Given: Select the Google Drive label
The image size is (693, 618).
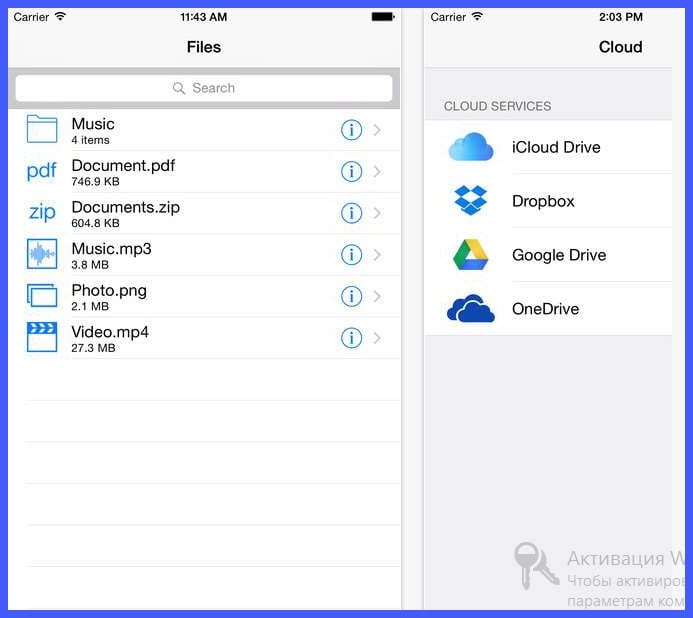Looking at the screenshot, I should click(x=559, y=255).
